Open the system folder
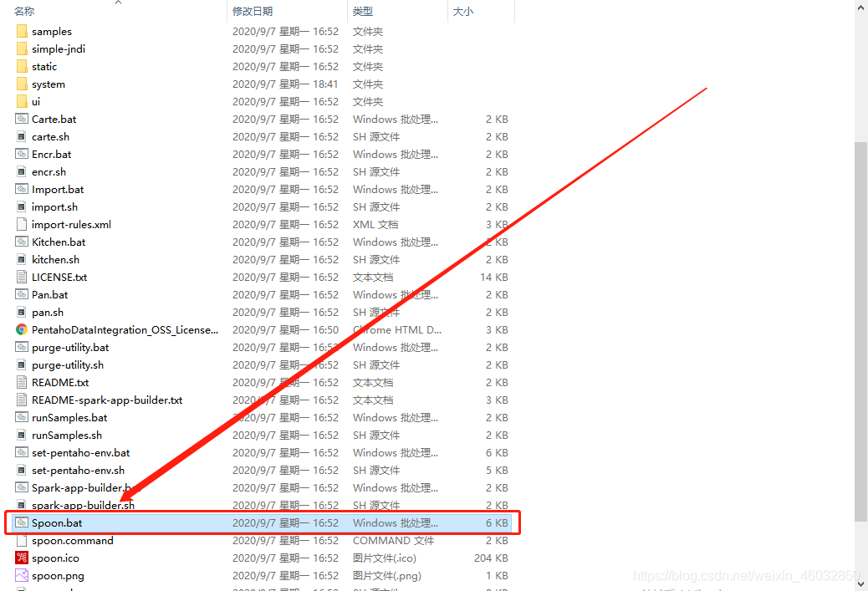The width and height of the screenshot is (868, 591). pos(50,84)
